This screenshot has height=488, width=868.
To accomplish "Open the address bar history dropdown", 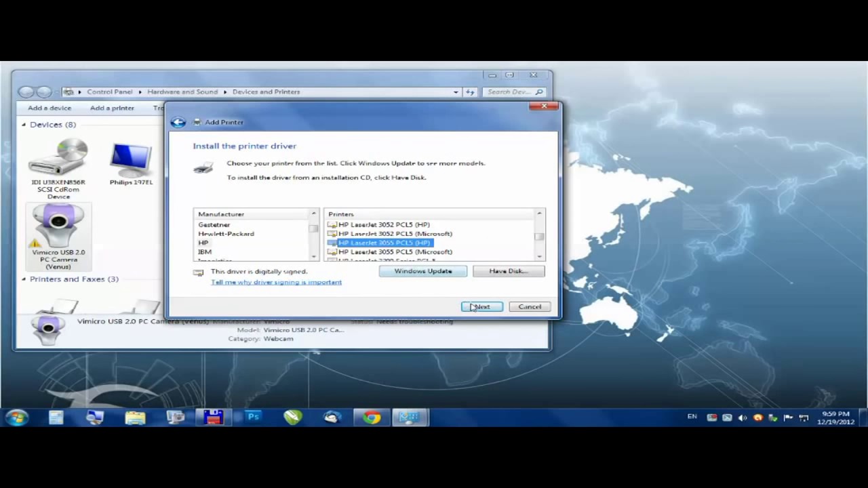I will pyautogui.click(x=456, y=91).
